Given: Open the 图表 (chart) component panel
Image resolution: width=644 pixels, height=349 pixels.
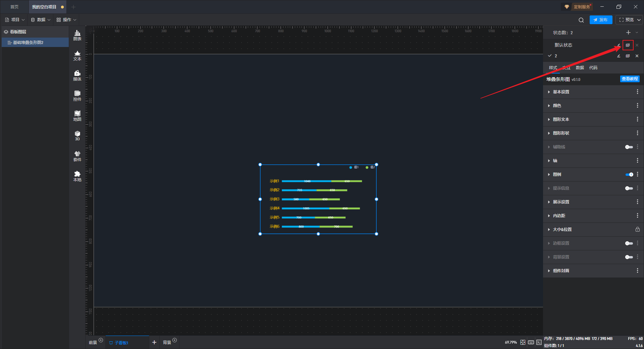Looking at the screenshot, I should pos(77,35).
